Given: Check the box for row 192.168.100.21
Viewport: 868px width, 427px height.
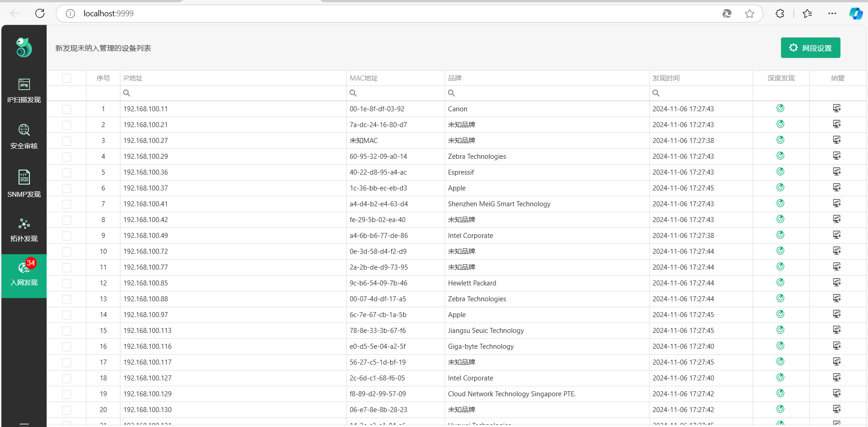Looking at the screenshot, I should (x=67, y=125).
